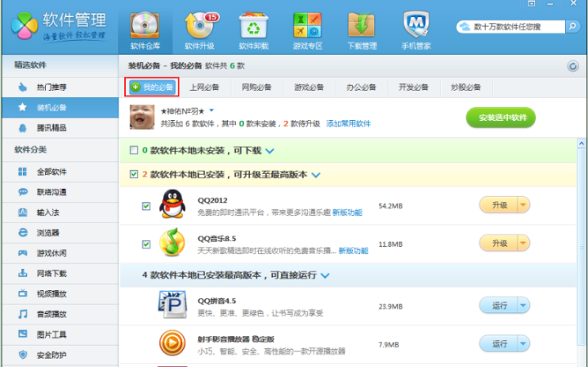
Task: Switch to the 网购必备 tab
Action: 256,87
